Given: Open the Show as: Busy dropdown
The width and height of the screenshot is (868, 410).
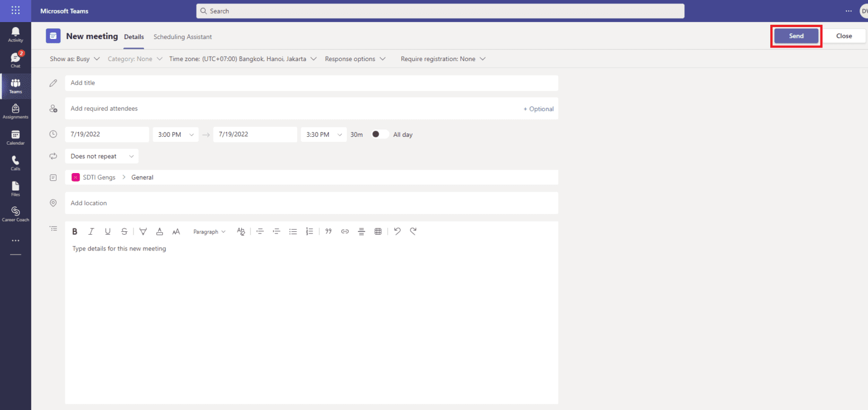Looking at the screenshot, I should click(75, 59).
